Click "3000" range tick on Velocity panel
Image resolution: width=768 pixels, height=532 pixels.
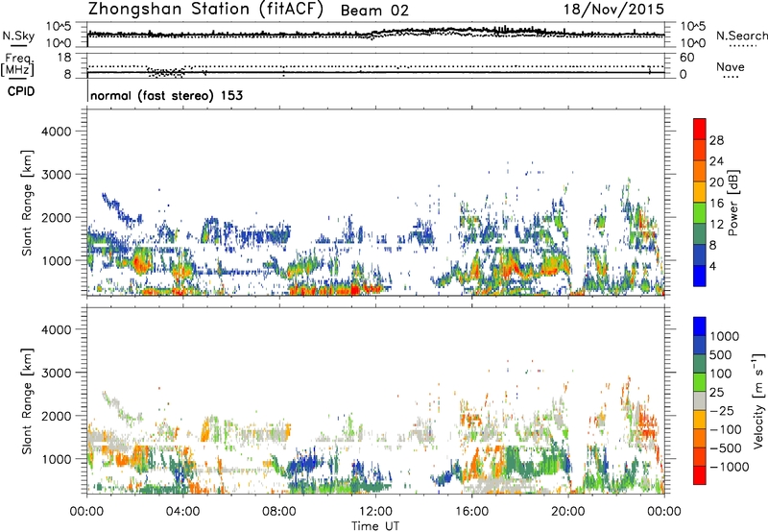point(57,373)
